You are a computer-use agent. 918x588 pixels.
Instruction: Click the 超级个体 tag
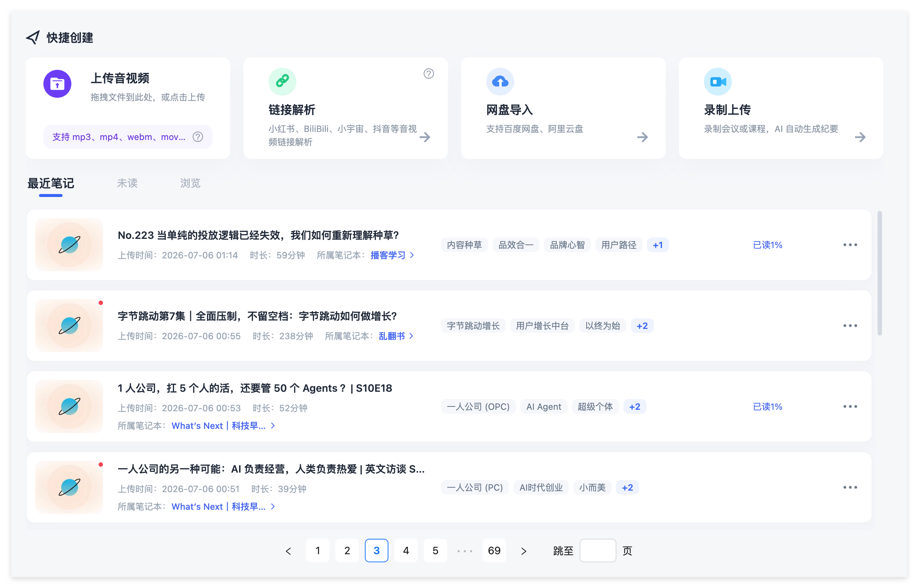click(595, 407)
